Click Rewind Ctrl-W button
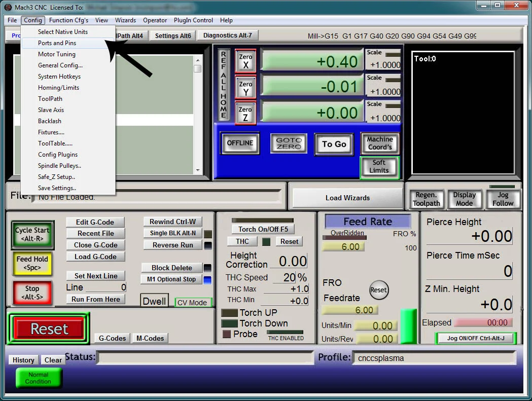Viewport: 532px width, 401px height. [173, 222]
